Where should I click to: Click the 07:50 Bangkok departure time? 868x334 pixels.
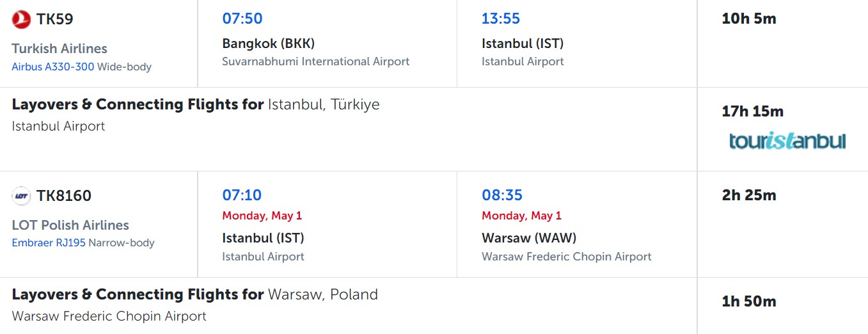coord(242,19)
